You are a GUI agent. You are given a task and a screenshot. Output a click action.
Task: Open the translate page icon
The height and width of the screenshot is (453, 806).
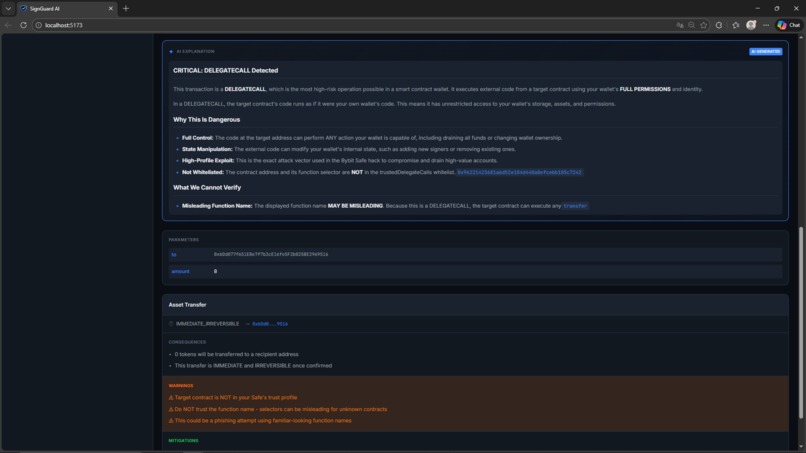680,25
